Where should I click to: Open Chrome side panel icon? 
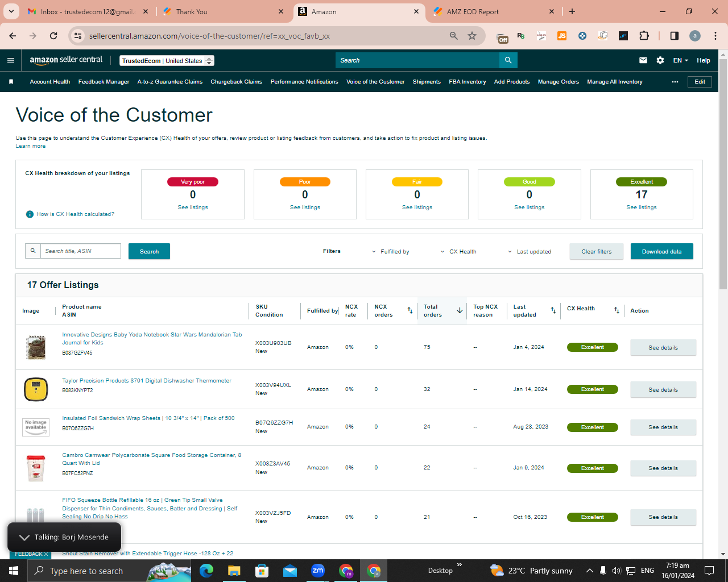coord(675,36)
